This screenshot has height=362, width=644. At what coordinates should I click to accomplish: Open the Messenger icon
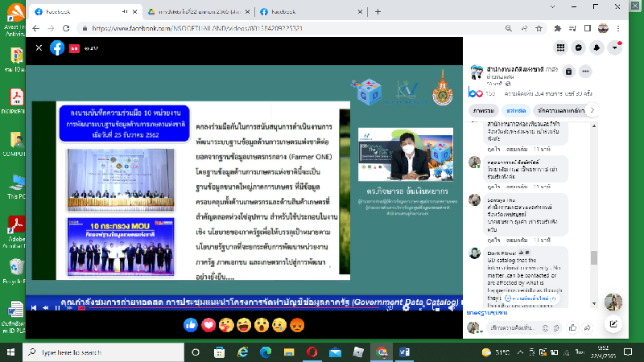pyautogui.click(x=579, y=47)
